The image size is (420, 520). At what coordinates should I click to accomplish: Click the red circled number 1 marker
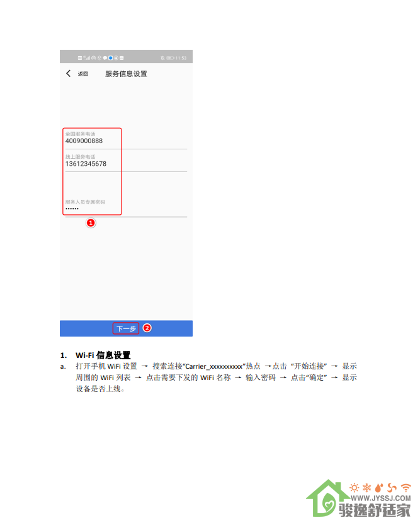(91, 223)
